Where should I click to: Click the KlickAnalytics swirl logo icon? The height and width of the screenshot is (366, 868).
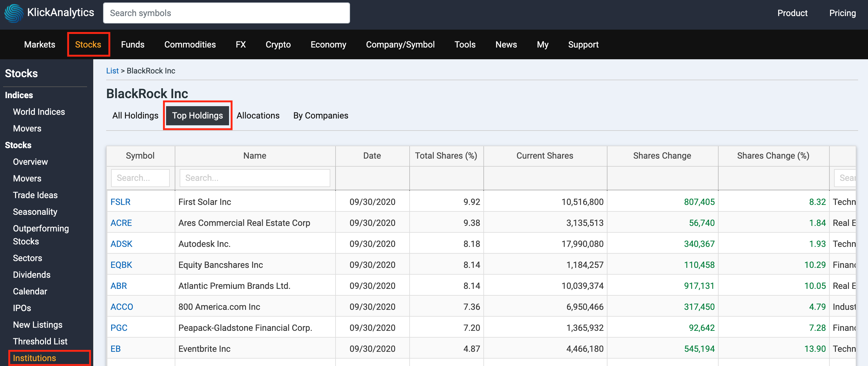(x=14, y=13)
